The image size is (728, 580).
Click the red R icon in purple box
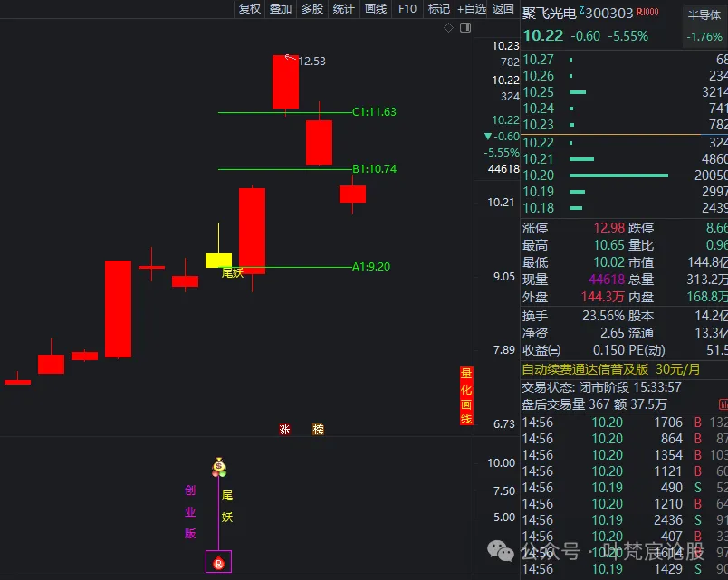point(218,563)
